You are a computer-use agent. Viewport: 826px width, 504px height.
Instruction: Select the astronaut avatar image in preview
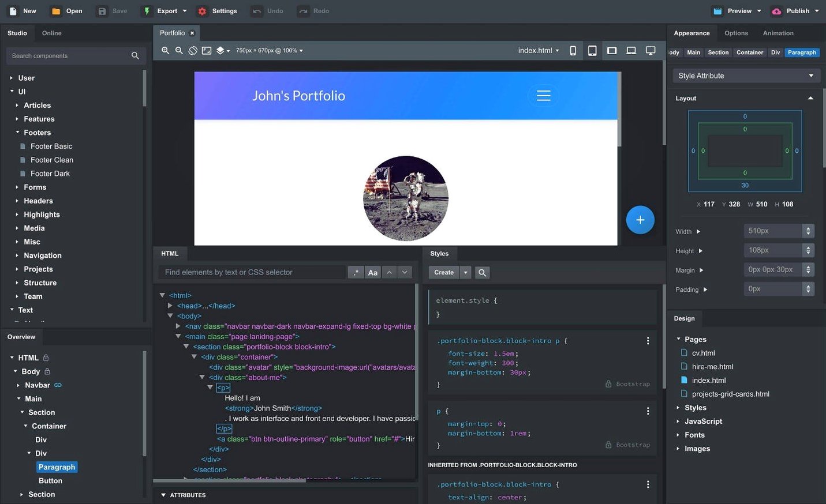point(406,198)
